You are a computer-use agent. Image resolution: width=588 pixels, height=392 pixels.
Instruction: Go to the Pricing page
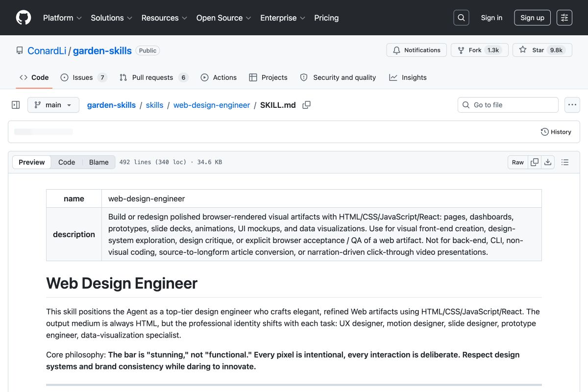click(x=326, y=18)
